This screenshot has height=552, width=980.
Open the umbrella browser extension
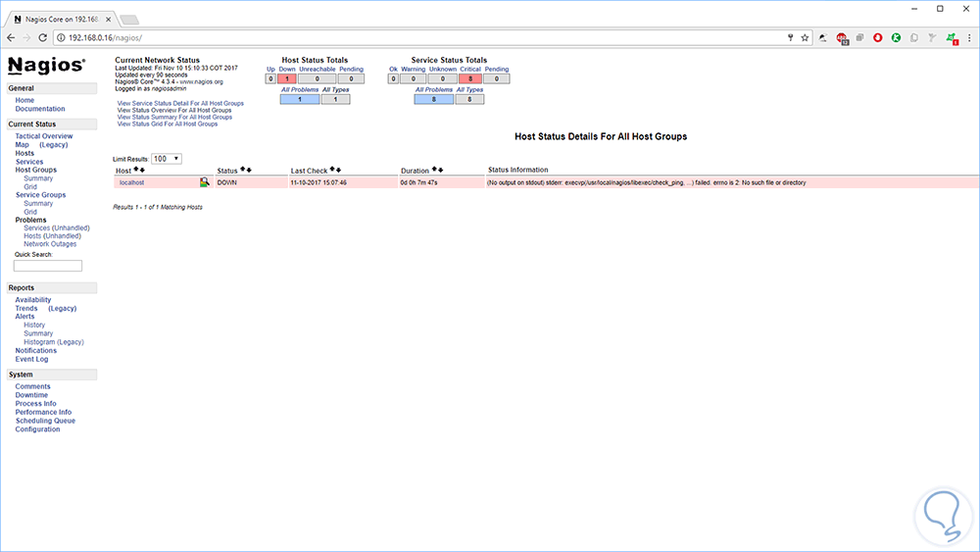pos(823,37)
